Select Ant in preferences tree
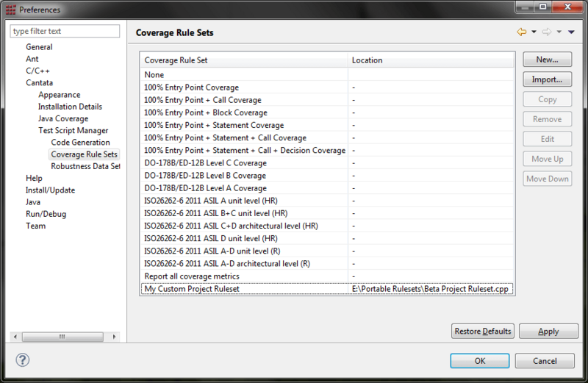Screen dimensions: 588x383 coord(32,59)
